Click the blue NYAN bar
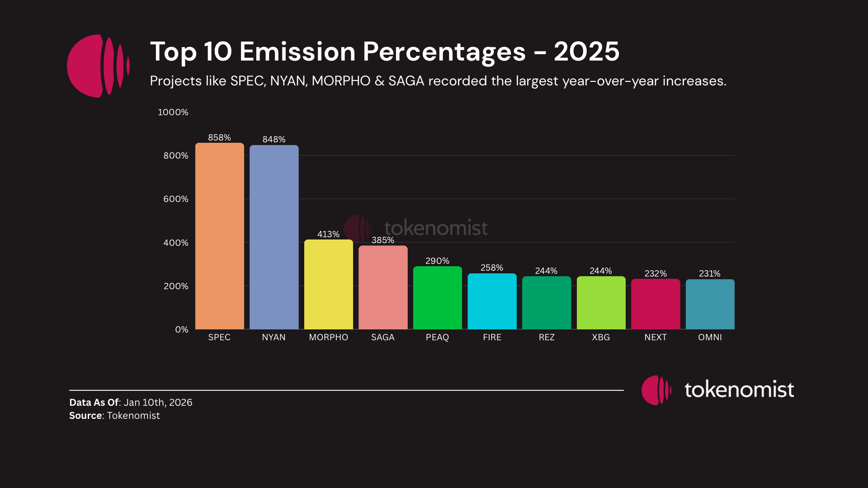This screenshot has width=868, height=488. tap(274, 237)
